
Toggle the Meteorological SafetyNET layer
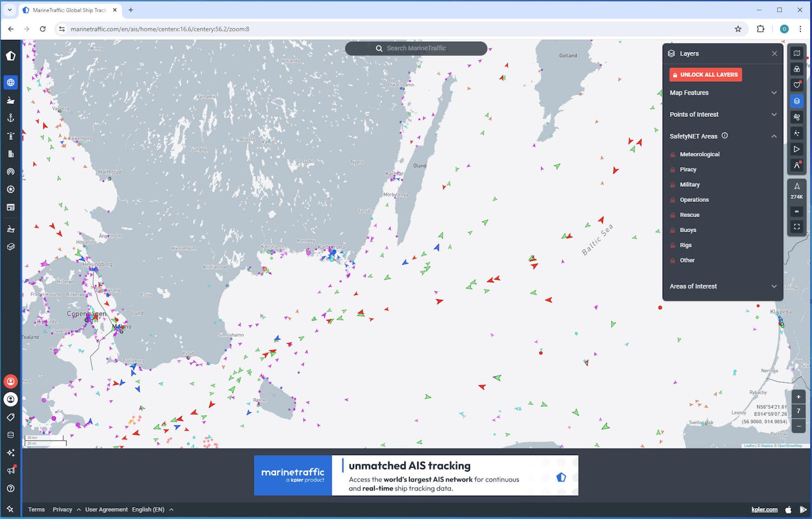click(699, 154)
